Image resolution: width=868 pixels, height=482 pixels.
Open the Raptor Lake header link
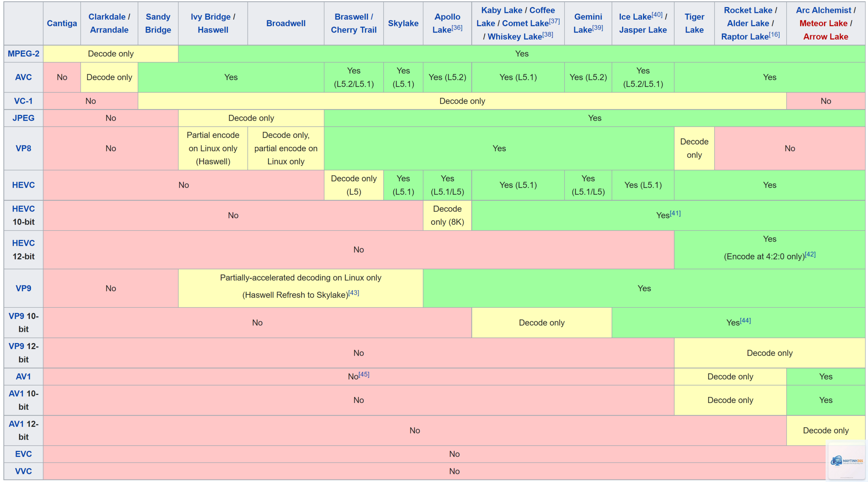pos(745,37)
